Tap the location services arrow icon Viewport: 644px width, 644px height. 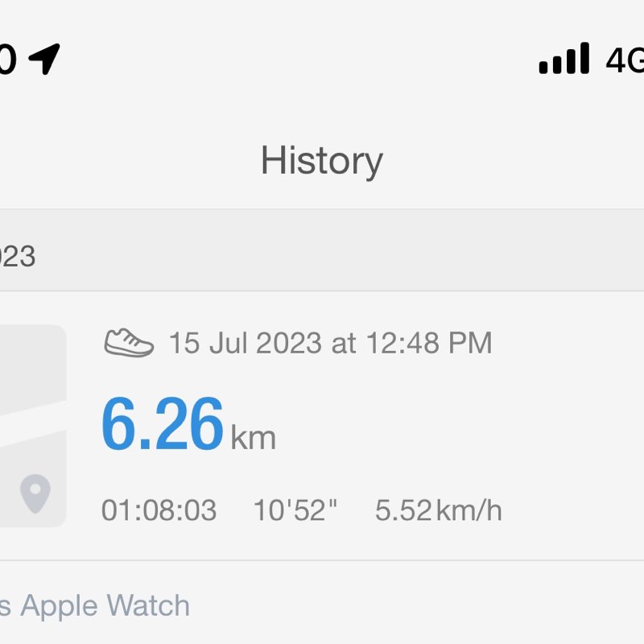[x=44, y=59]
